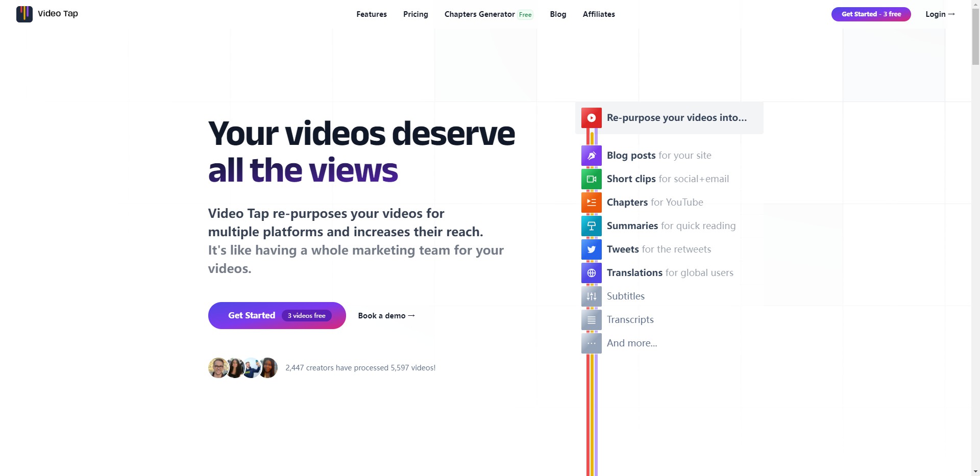Click the Video Tap logo
Screen dimensions: 980x476
(x=47, y=14)
